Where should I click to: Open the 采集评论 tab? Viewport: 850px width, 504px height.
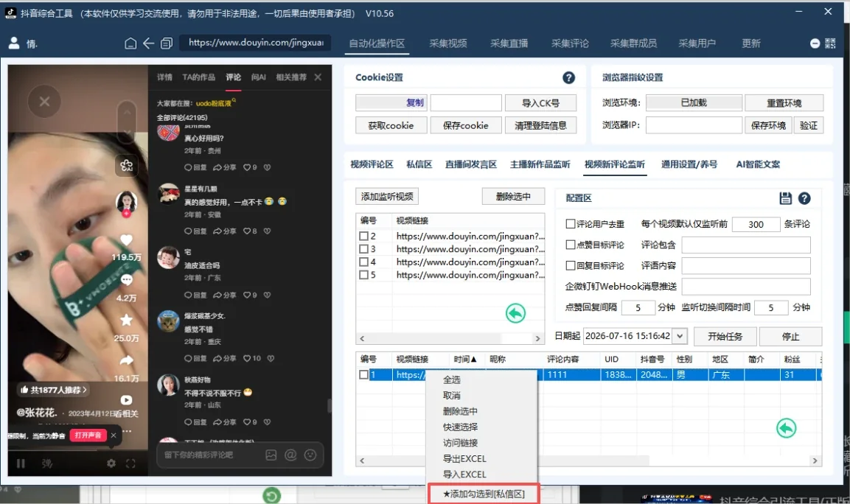coord(570,43)
